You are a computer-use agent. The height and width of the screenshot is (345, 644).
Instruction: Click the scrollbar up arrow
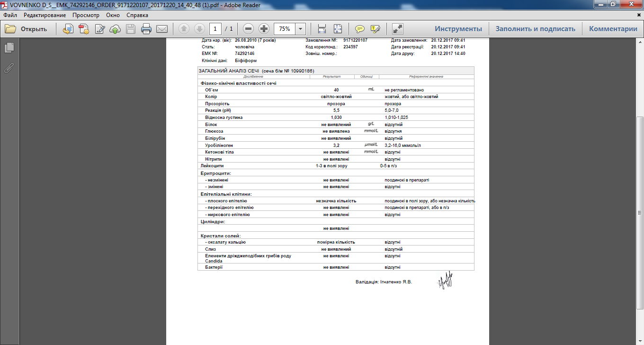pyautogui.click(x=640, y=41)
